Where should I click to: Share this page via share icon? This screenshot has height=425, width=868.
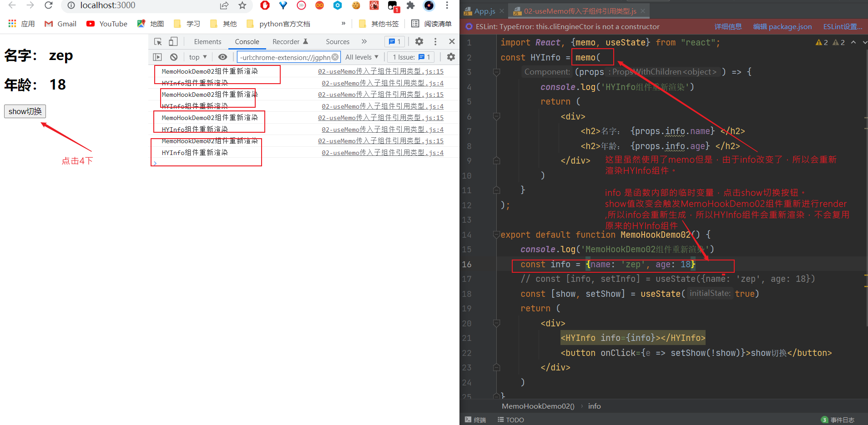(x=224, y=5)
